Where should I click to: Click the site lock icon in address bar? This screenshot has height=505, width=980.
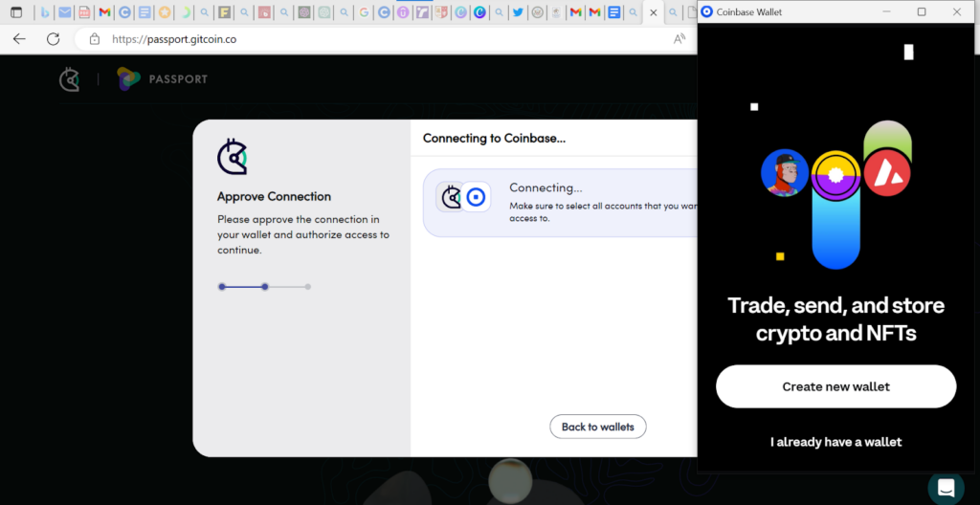click(95, 39)
